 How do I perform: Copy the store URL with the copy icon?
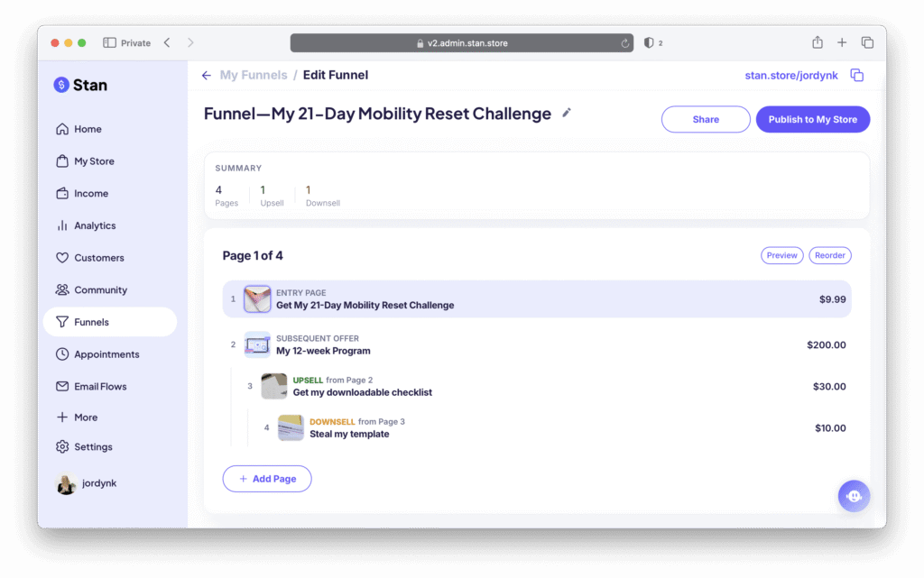857,76
